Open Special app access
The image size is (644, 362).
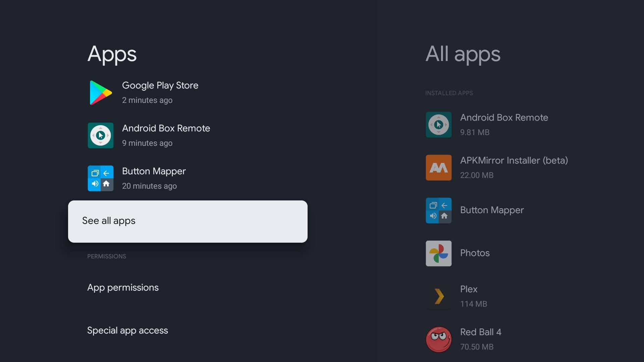[x=127, y=330]
